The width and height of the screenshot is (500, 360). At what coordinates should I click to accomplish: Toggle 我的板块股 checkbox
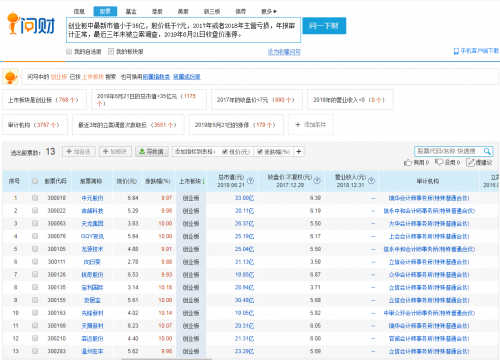pos(111,51)
